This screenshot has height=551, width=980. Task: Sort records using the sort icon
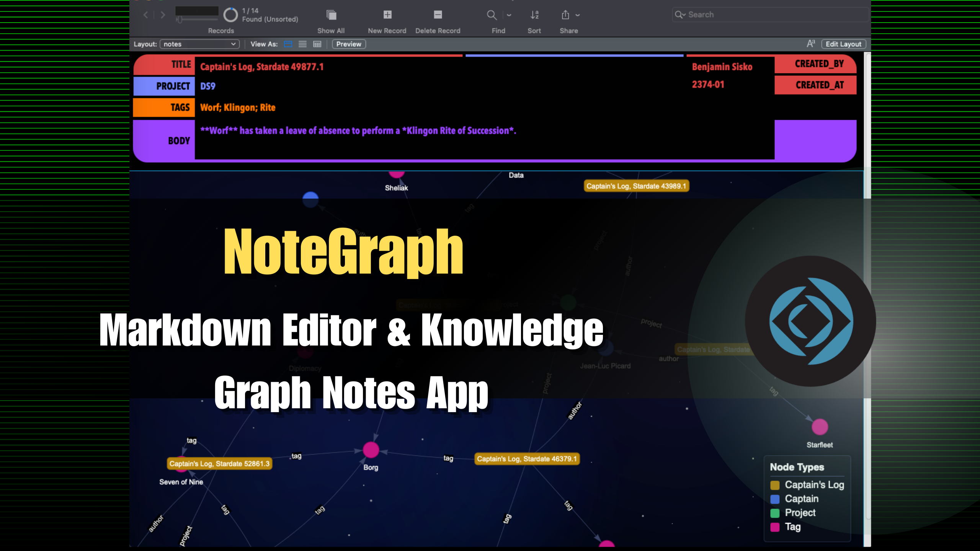tap(534, 15)
